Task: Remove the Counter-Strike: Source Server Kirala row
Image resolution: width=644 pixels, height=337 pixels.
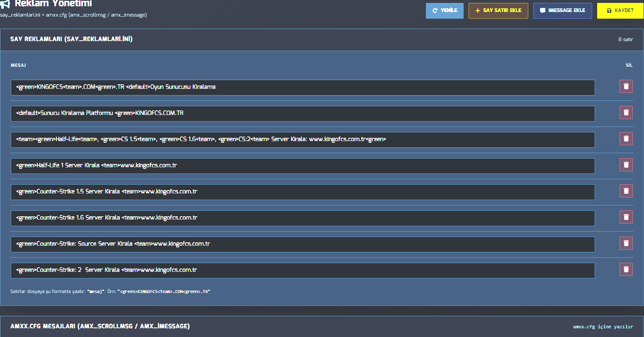Action: click(626, 243)
